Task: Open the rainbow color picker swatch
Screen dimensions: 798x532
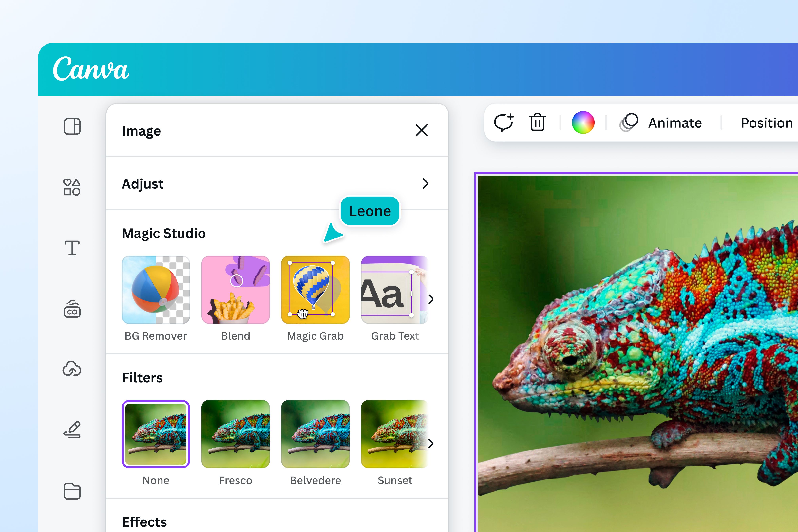Action: pos(583,123)
